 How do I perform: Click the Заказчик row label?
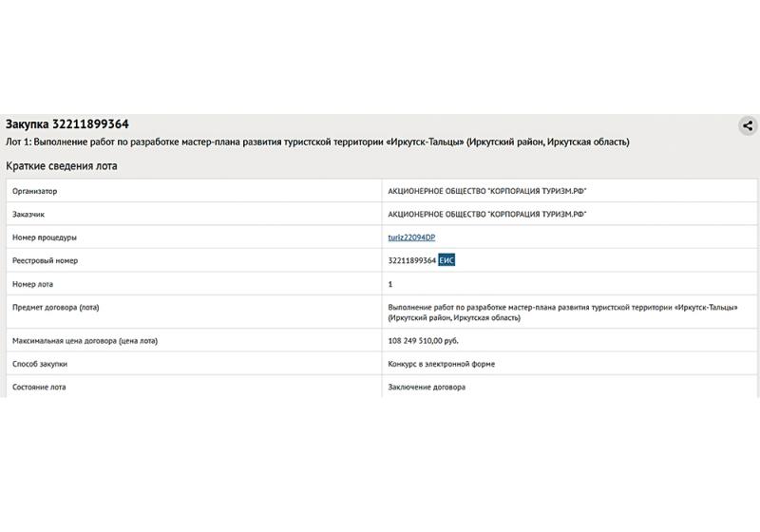(28, 215)
